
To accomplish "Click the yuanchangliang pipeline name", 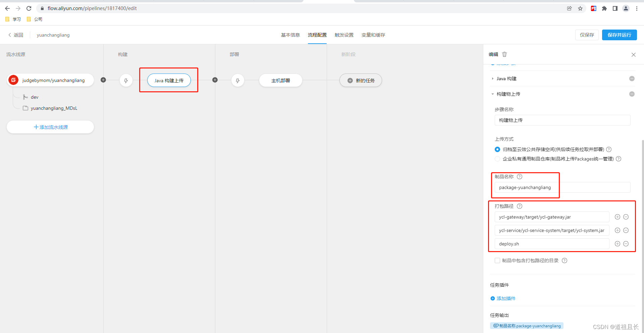I will (x=53, y=35).
